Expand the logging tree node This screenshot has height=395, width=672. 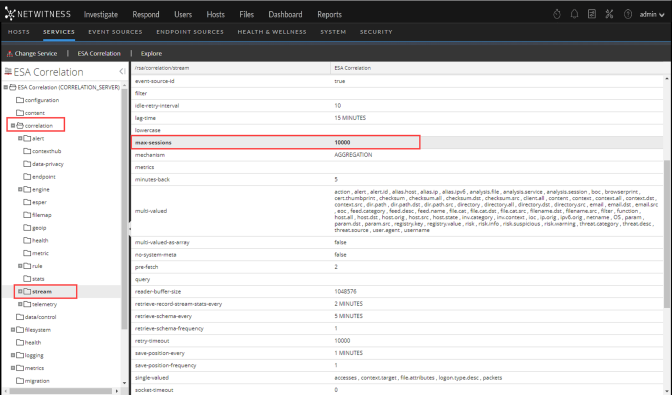(x=13, y=355)
